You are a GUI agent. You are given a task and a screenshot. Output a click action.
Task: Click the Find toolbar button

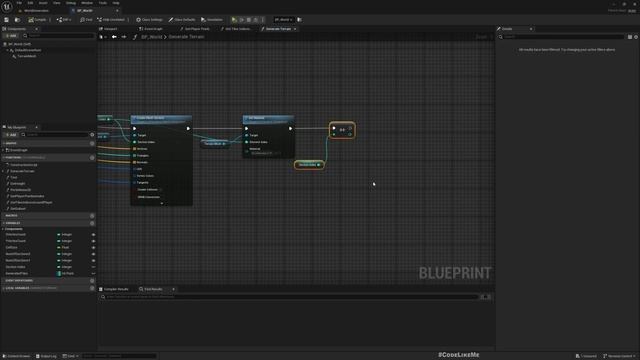pos(86,20)
